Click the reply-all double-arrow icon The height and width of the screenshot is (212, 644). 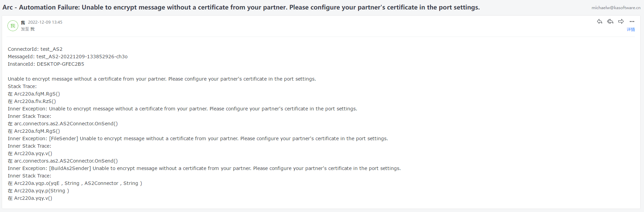[x=610, y=21]
